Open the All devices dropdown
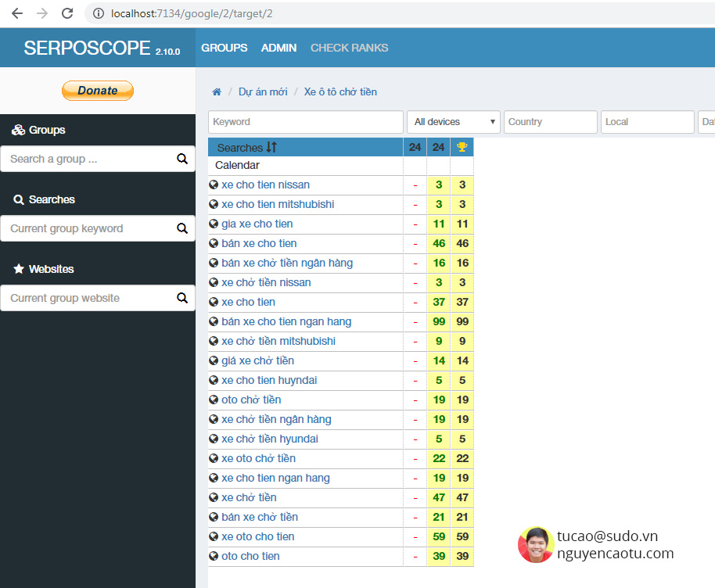The width and height of the screenshot is (715, 588). click(454, 122)
